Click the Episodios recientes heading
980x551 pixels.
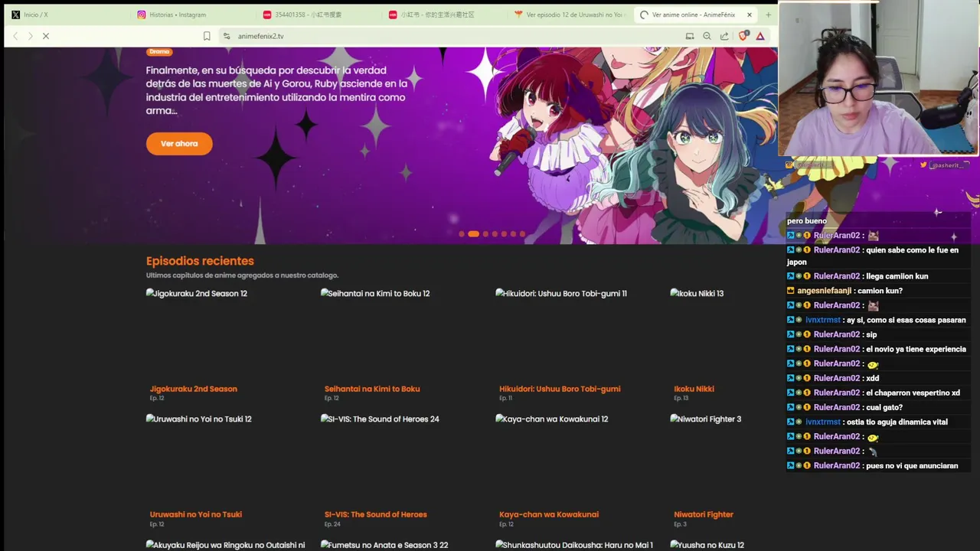click(x=200, y=261)
